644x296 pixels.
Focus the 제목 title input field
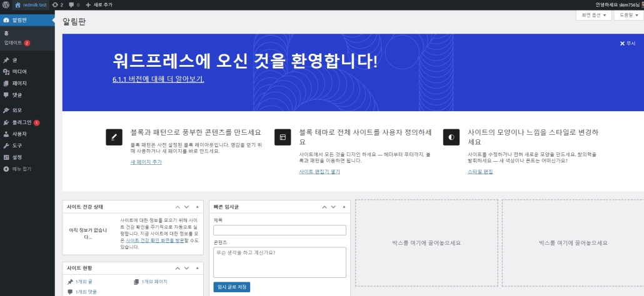[x=279, y=230]
